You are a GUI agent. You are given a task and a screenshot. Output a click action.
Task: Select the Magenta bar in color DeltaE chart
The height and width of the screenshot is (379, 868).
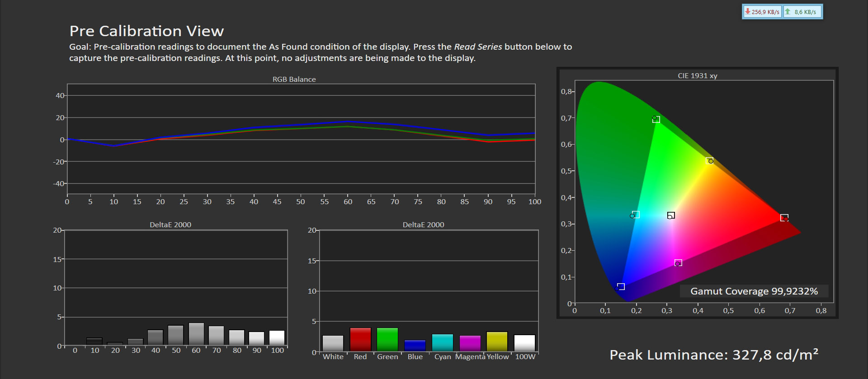click(x=470, y=343)
